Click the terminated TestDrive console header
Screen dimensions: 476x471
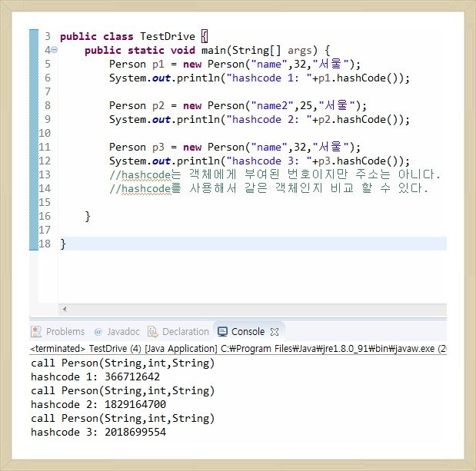(238, 349)
